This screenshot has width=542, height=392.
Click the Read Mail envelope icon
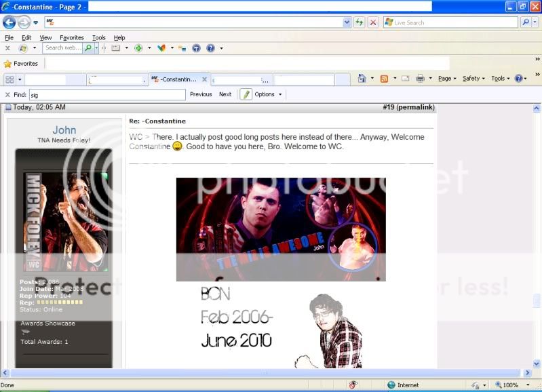[x=405, y=79]
